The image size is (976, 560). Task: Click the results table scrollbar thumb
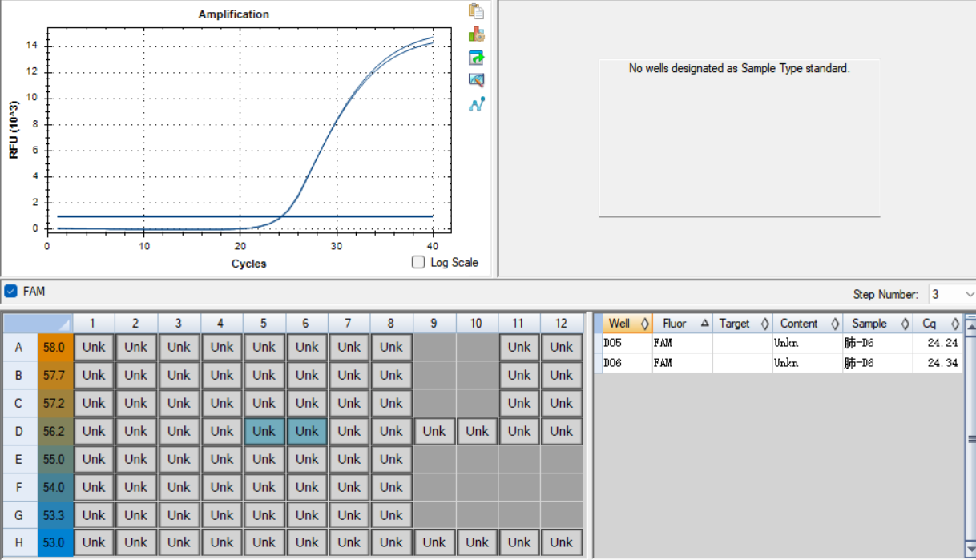point(970,438)
